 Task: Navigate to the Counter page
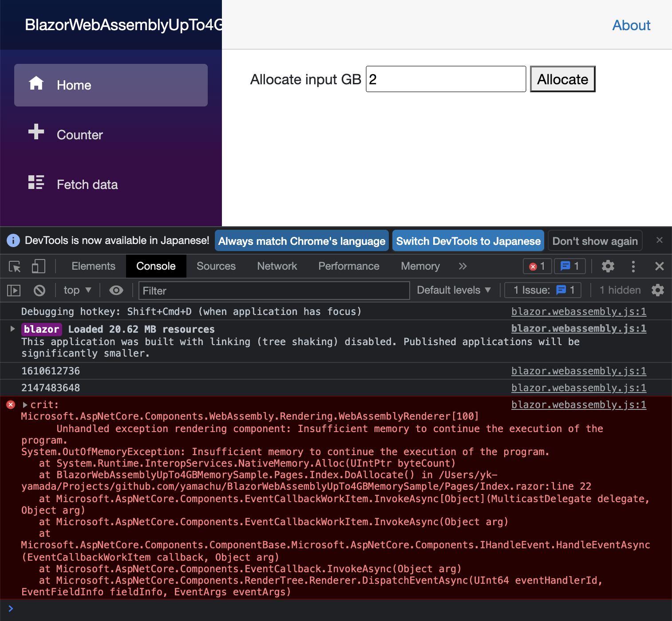(x=111, y=135)
